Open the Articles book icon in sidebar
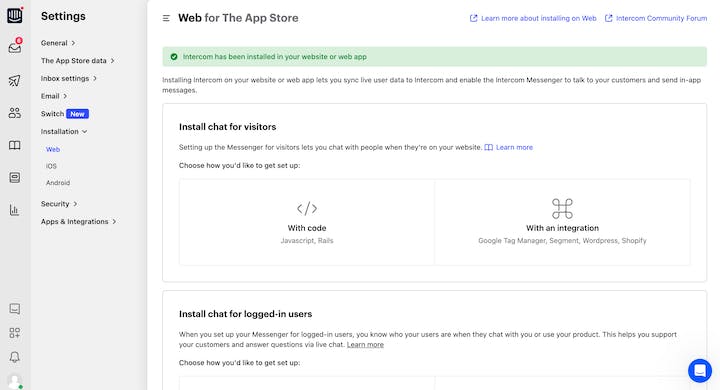Viewport: 720px width, 390px height. [15, 146]
